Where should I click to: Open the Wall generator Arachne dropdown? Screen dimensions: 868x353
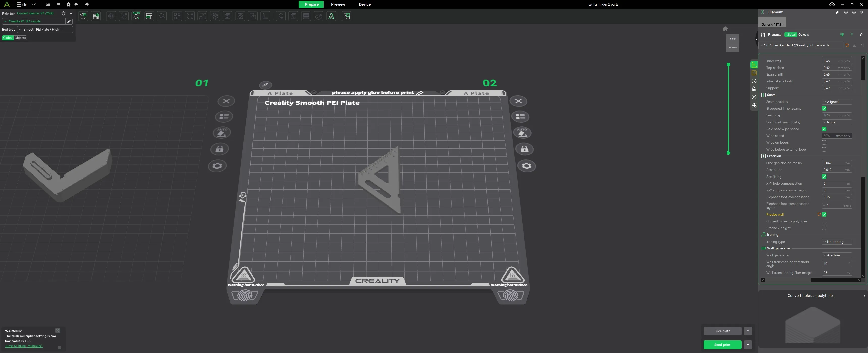coord(837,255)
